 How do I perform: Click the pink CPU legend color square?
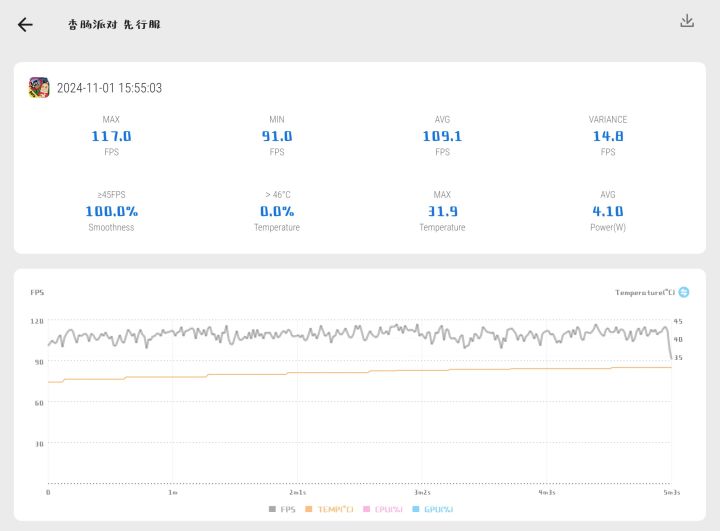366,509
